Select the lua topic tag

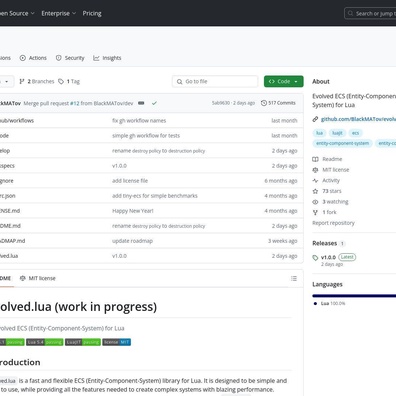pyautogui.click(x=320, y=133)
